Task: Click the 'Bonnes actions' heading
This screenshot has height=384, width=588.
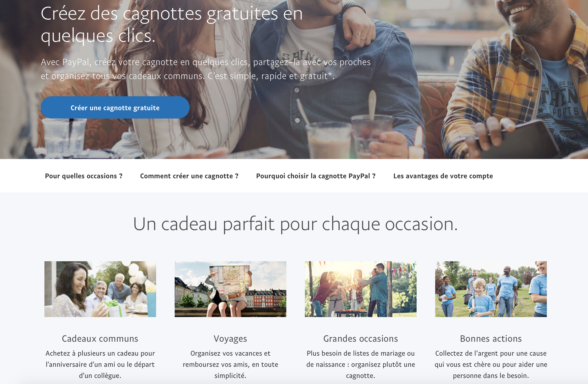Action: coord(491,339)
